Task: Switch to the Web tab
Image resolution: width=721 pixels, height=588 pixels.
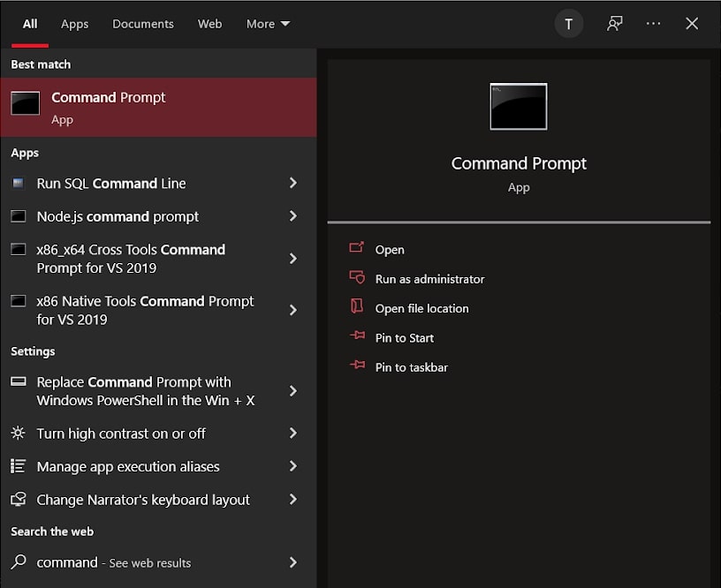Action: 209,24
